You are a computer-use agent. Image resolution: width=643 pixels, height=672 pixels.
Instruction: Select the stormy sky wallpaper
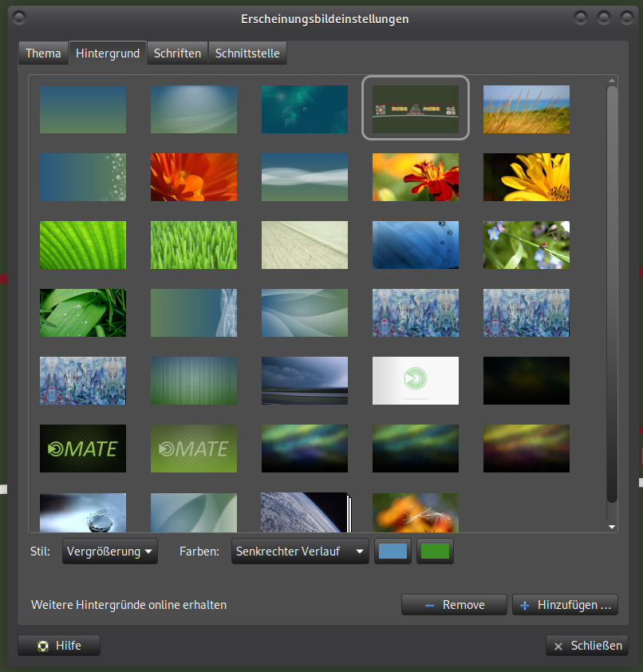[x=305, y=381]
